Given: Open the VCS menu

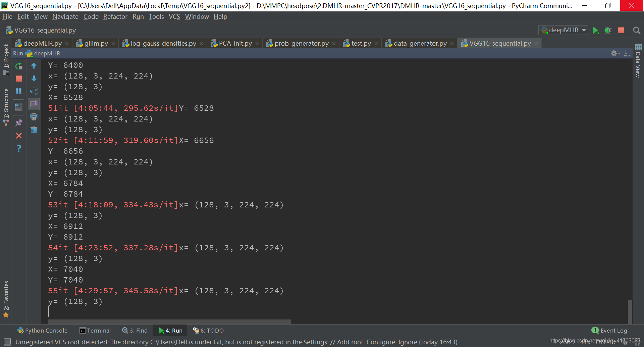Looking at the screenshot, I should pos(174,16).
